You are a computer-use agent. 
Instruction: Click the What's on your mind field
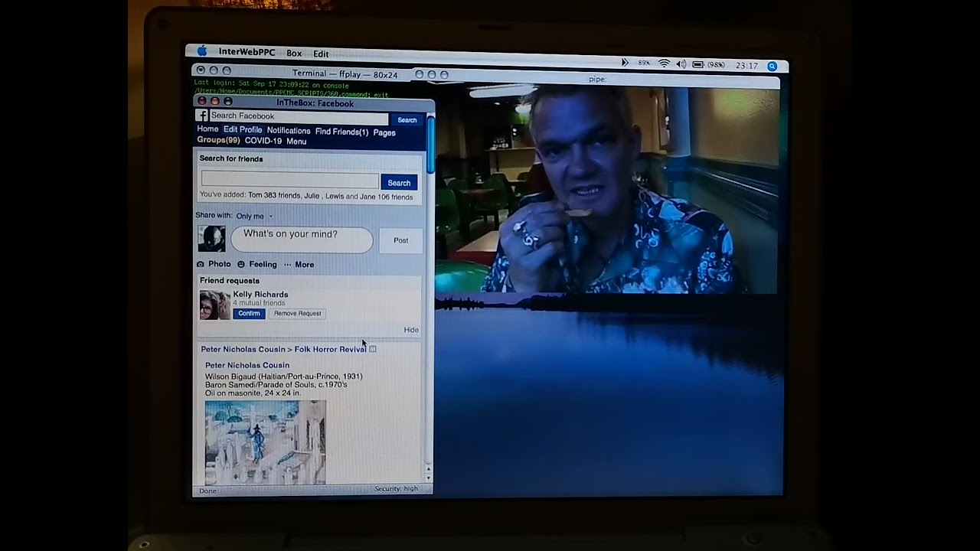click(302, 239)
